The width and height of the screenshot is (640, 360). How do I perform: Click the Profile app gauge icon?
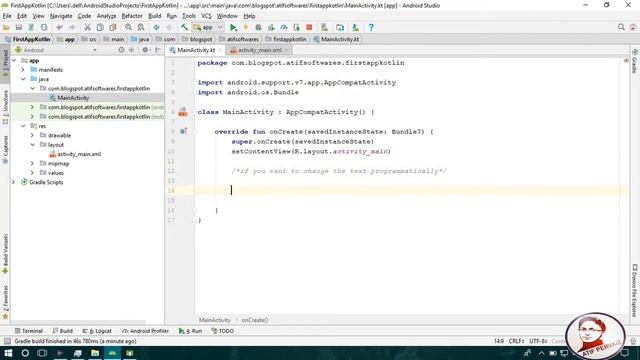click(x=284, y=27)
